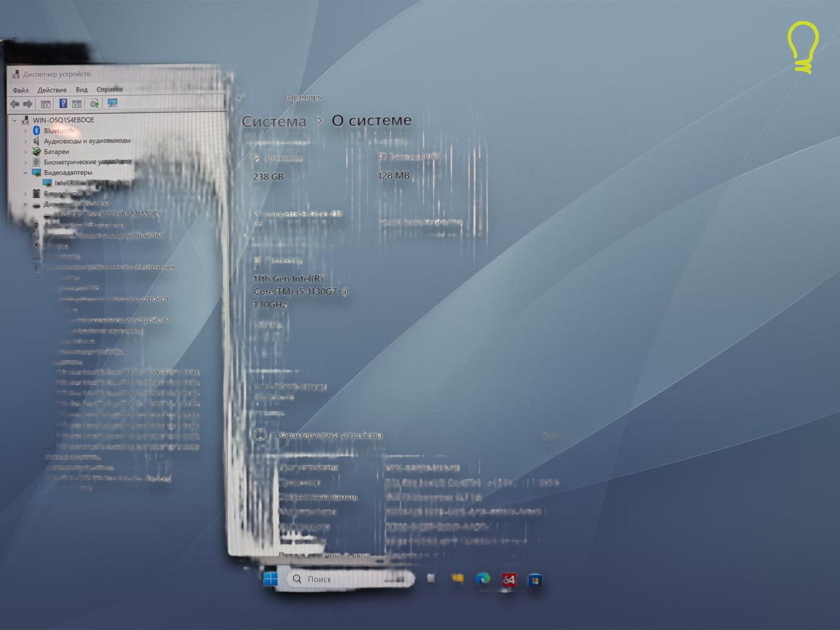Collapse the WIN-O5Q1S4EBDQE root node
Viewport: 840px width, 630px height.
(x=15, y=120)
